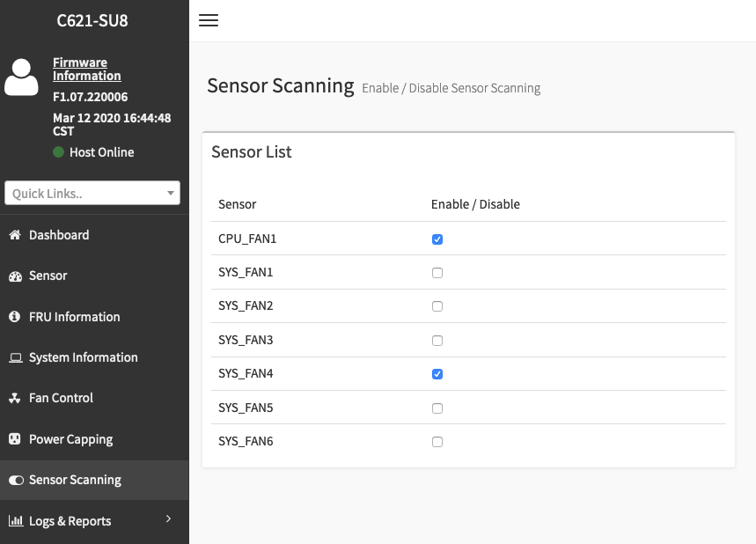Open Power Capping settings
Viewport: 756px width, 544px height.
click(x=94, y=439)
